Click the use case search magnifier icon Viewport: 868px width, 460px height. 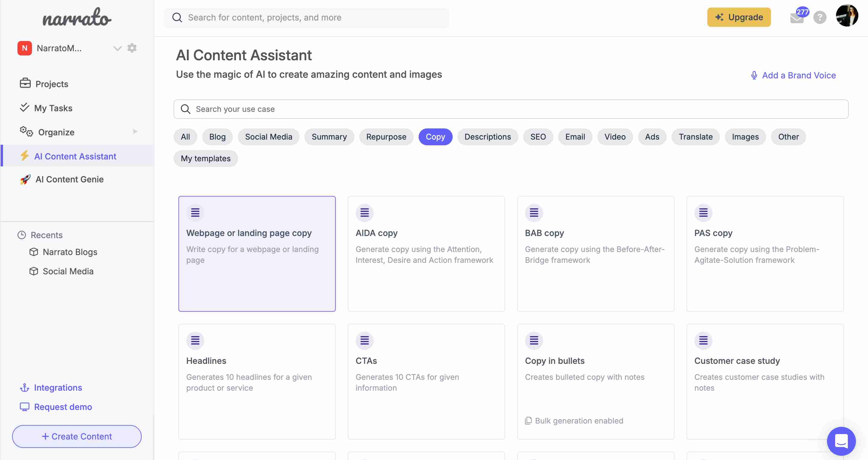(x=186, y=109)
